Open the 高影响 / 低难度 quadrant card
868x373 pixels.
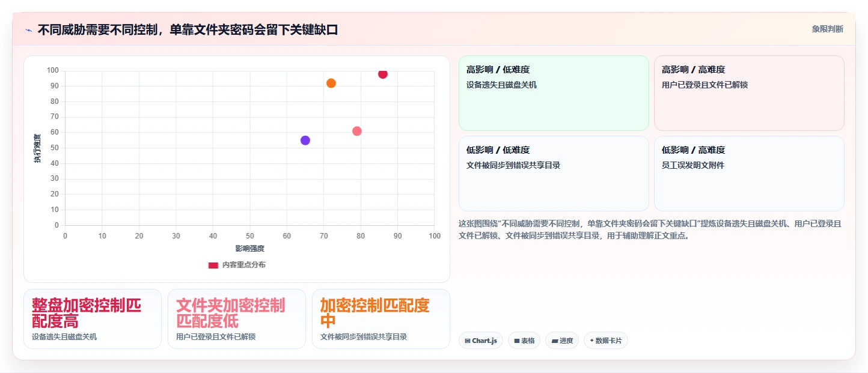(x=554, y=93)
